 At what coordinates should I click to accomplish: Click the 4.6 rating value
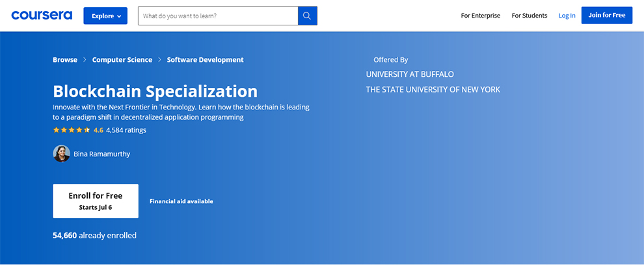99,130
